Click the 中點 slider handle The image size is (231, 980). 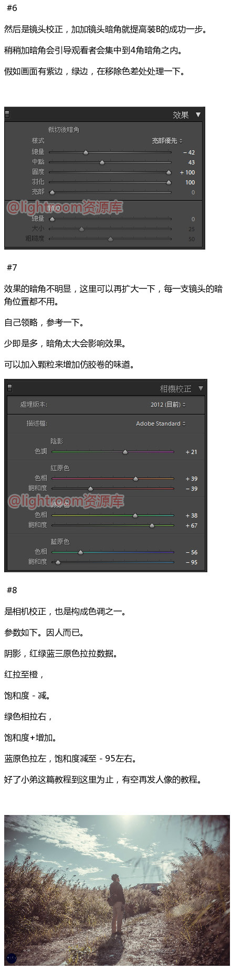coord(102,162)
